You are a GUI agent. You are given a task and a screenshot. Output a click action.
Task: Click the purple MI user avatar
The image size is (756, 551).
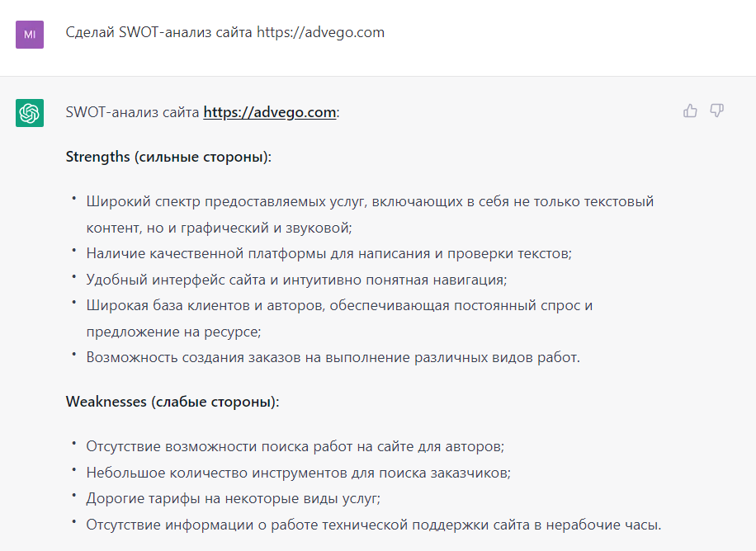click(x=30, y=34)
